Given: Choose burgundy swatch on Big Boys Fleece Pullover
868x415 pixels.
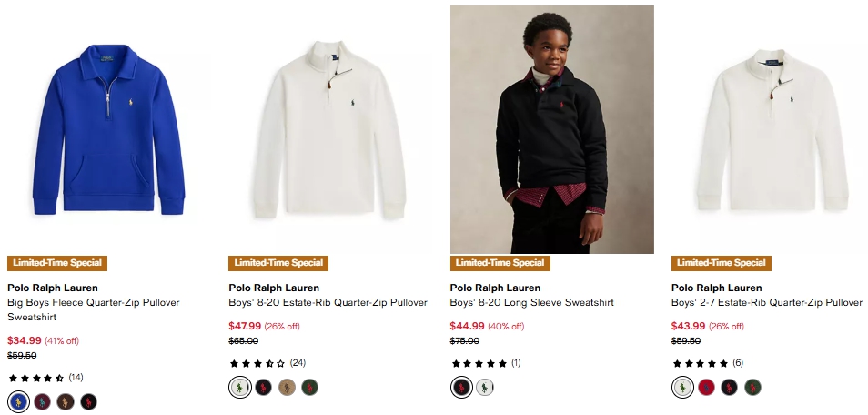Looking at the screenshot, I should [x=42, y=401].
